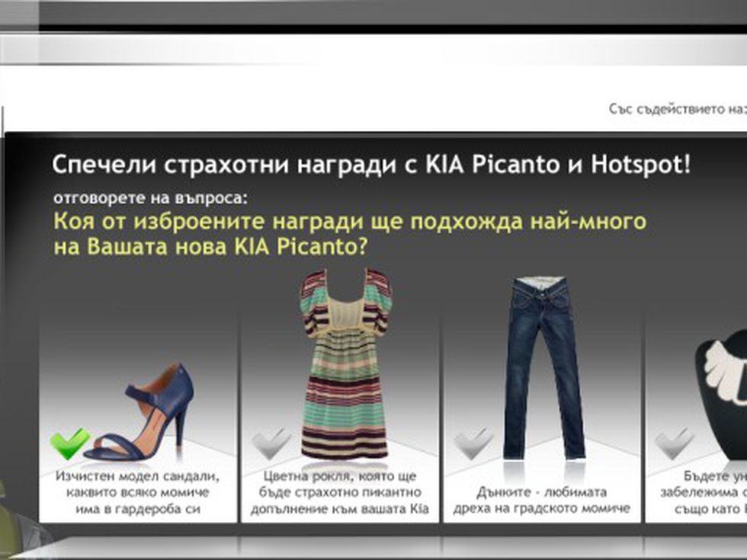Click the heading 'Спечели страхотни награди с KIA Picanto и Hotspot!'
The image size is (747, 560).
(x=371, y=165)
